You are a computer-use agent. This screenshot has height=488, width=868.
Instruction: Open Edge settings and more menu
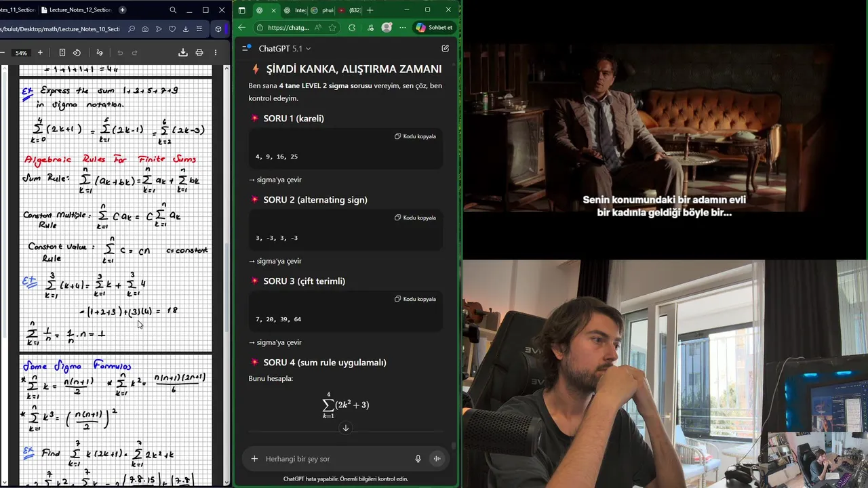(x=403, y=28)
